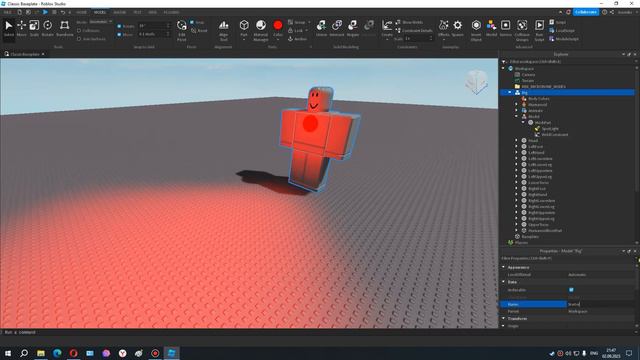640x360 pixels.
Task: Click the Spawn gear icon
Action: click(x=458, y=28)
